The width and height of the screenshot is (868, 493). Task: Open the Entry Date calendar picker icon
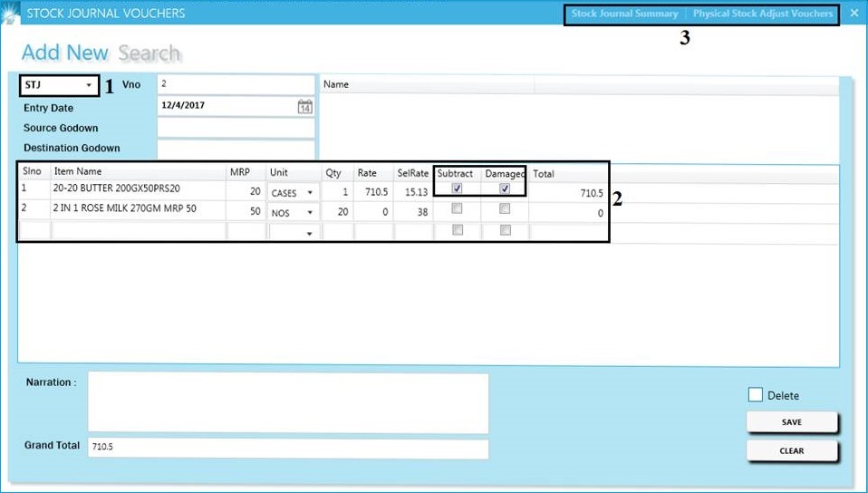pos(305,106)
